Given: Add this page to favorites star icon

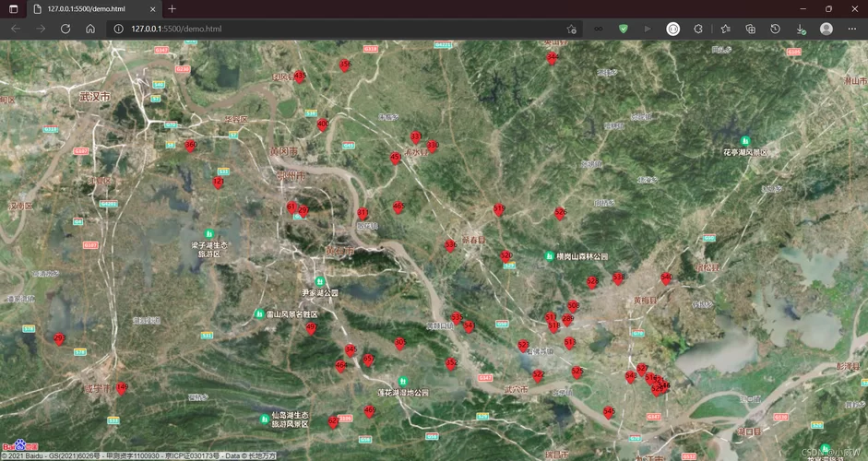Looking at the screenshot, I should 571,29.
